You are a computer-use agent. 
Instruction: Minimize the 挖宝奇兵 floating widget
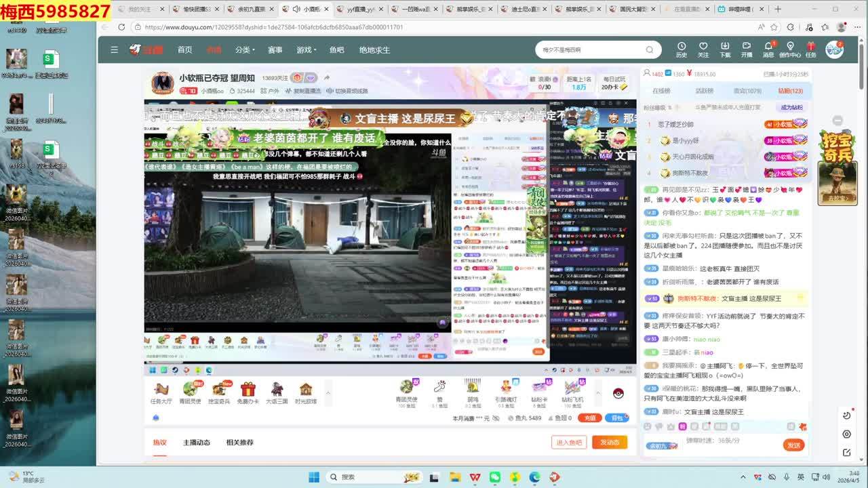[x=837, y=121]
